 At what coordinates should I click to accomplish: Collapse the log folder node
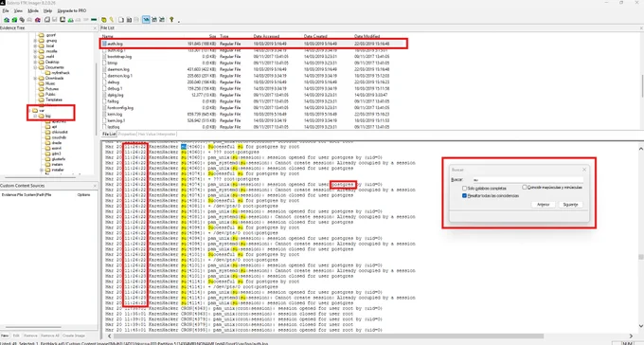click(35, 116)
